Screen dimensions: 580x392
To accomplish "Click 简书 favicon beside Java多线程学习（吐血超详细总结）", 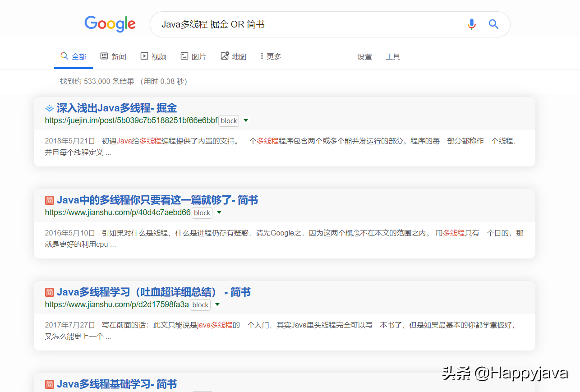I will [50, 292].
